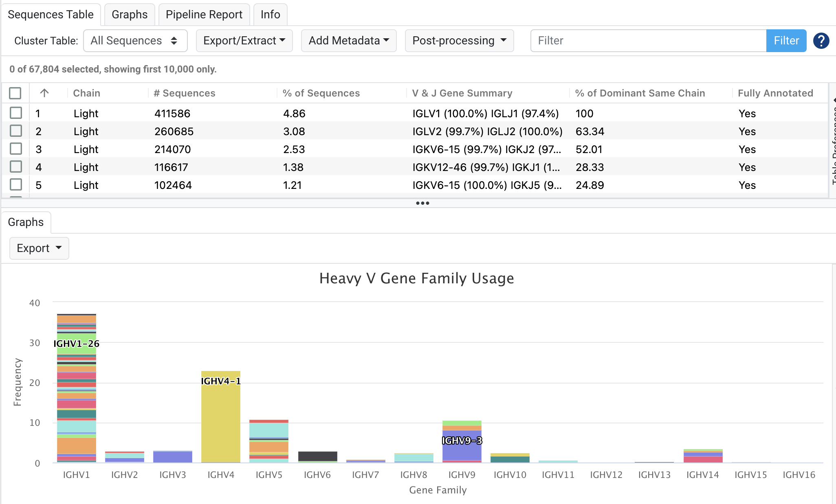Open the All Sequences cluster table dropdown
The height and width of the screenshot is (504, 836).
pyautogui.click(x=135, y=41)
